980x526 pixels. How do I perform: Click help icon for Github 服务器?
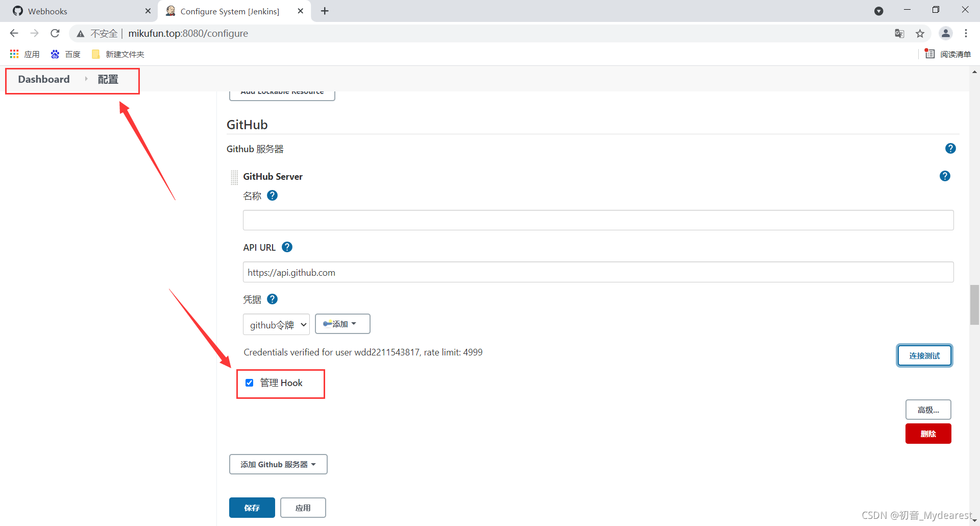950,149
